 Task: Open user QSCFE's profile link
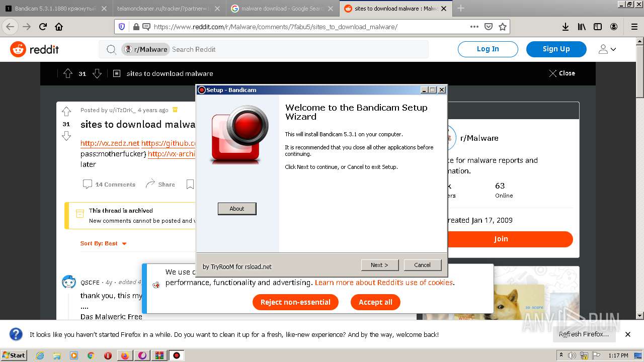[90, 283]
